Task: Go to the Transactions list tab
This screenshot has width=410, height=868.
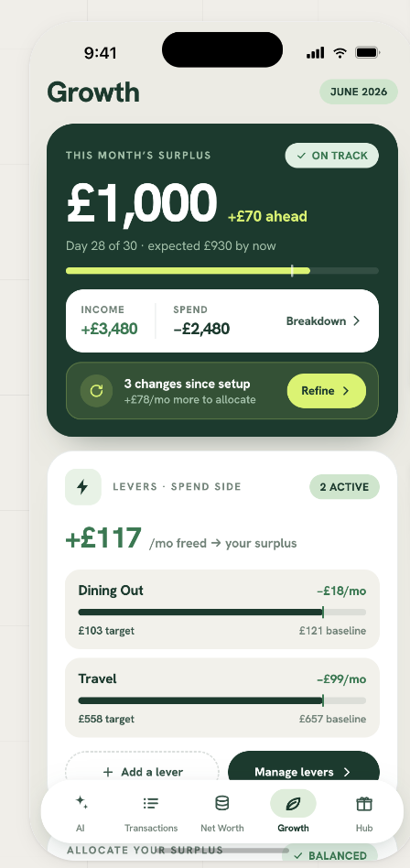Action: coord(150,803)
